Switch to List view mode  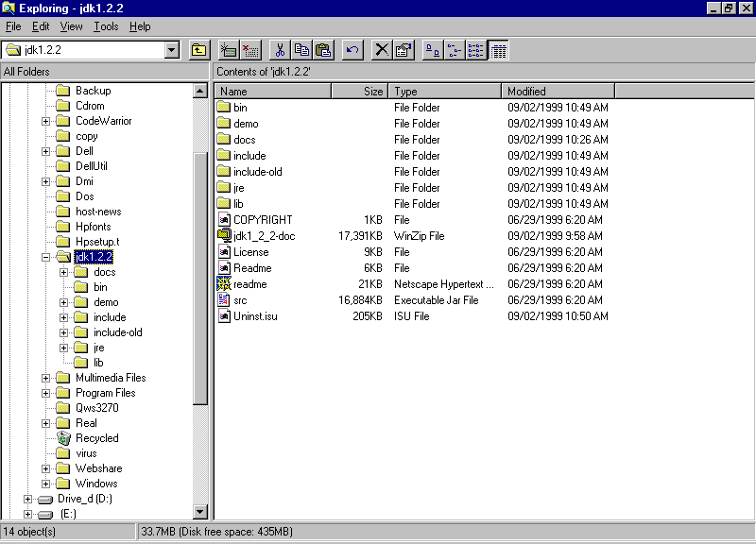click(475, 49)
